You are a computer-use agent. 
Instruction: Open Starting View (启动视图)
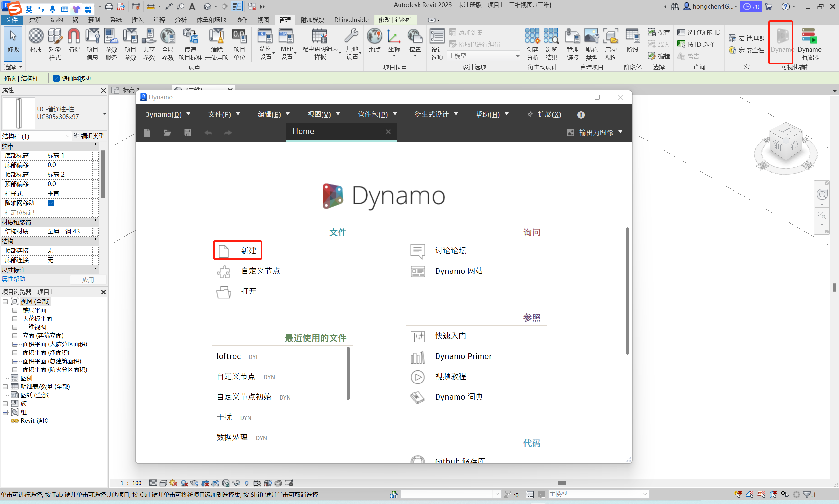click(610, 45)
